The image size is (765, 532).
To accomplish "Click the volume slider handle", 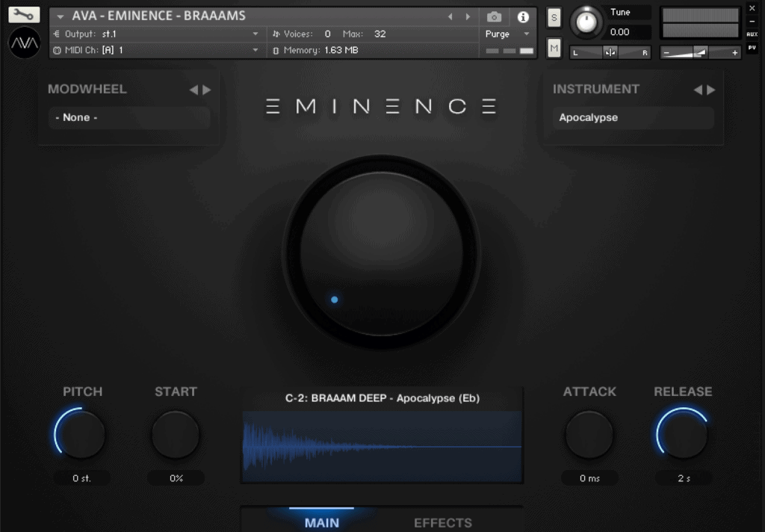I will tap(700, 52).
